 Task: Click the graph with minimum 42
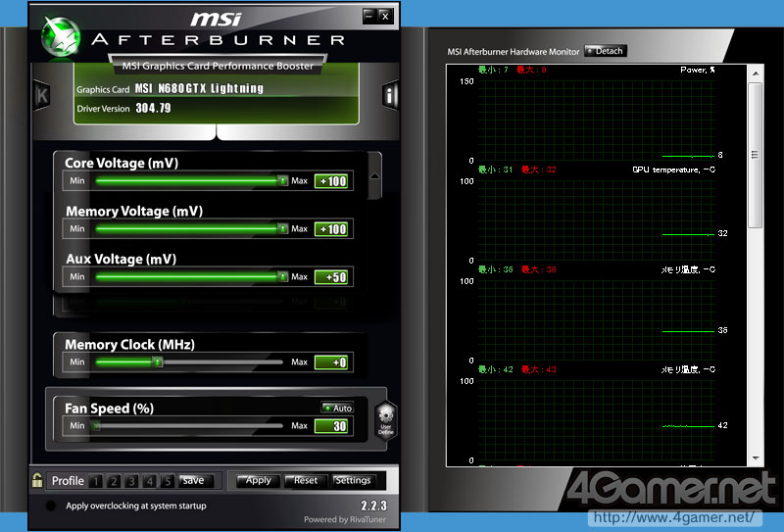click(x=596, y=420)
